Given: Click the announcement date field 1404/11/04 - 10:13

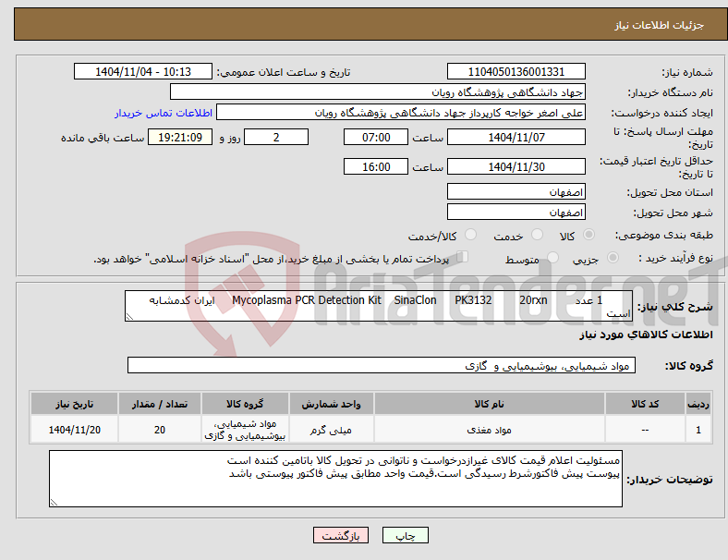Looking at the screenshot, I should 143,72.
